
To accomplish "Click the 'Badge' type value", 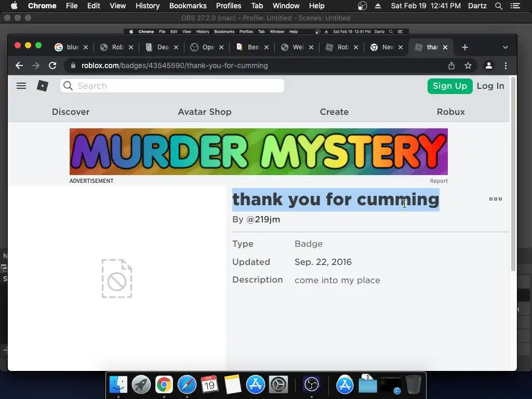I will (x=309, y=244).
